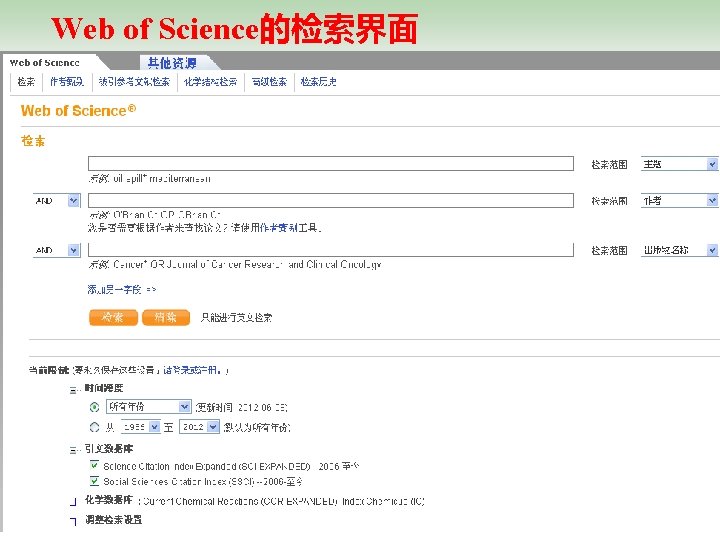Click the 请登录或注册 link
Image resolution: width=720 pixels, height=540 pixels.
192,370
